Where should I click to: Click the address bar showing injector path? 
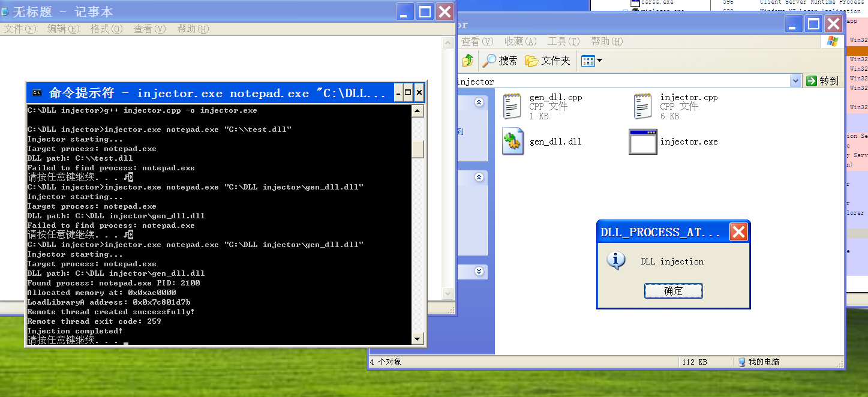click(x=623, y=81)
